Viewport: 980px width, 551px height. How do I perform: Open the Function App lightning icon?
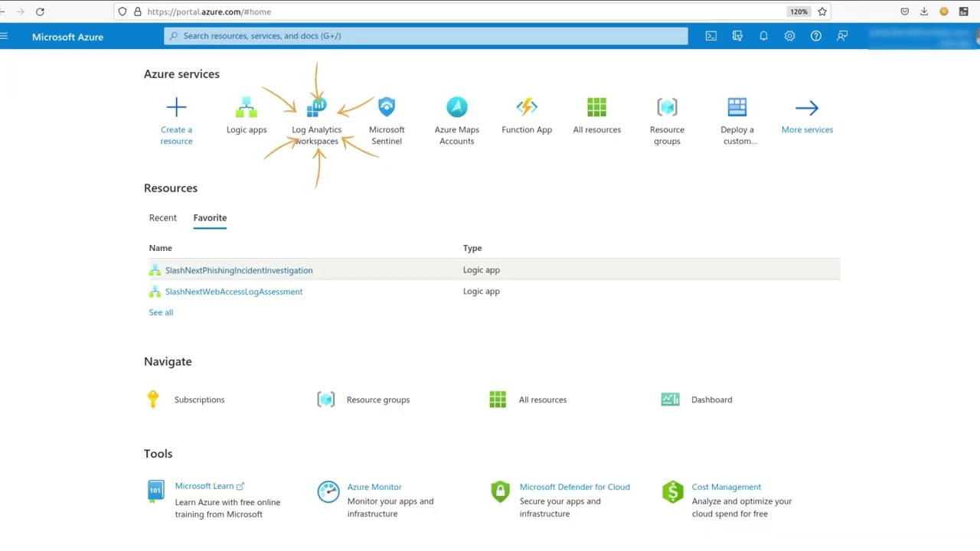tap(527, 107)
